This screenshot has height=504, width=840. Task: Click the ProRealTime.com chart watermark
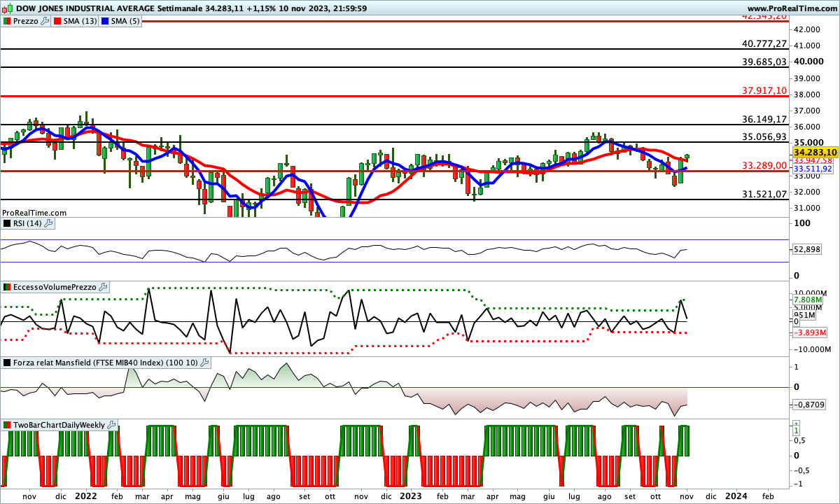(34, 212)
